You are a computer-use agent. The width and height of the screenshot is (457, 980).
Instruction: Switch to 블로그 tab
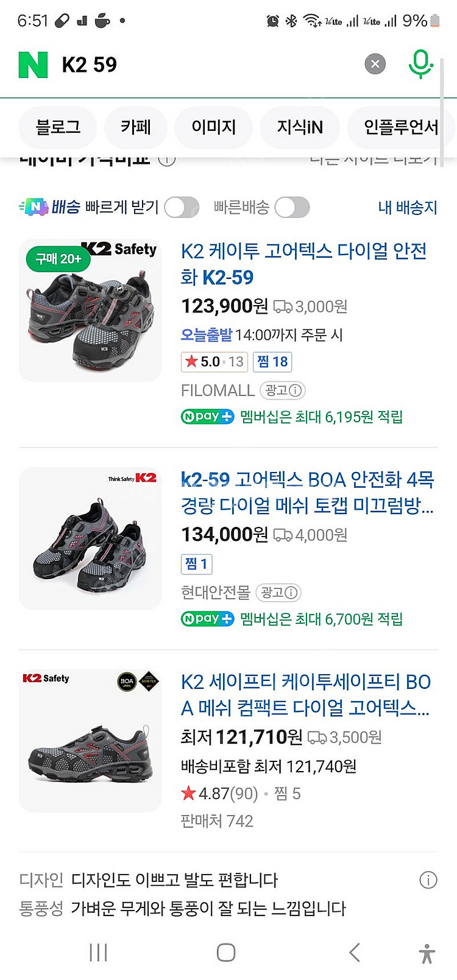click(58, 127)
